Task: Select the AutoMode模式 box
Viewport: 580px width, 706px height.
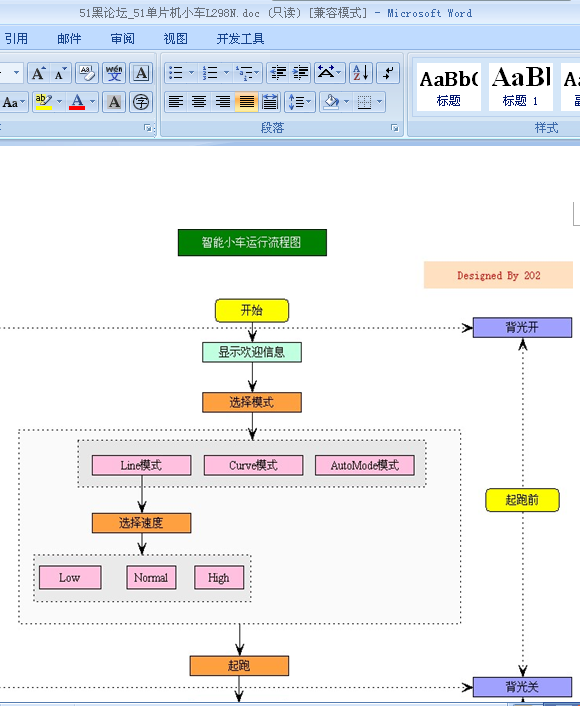Action: pyautogui.click(x=365, y=465)
